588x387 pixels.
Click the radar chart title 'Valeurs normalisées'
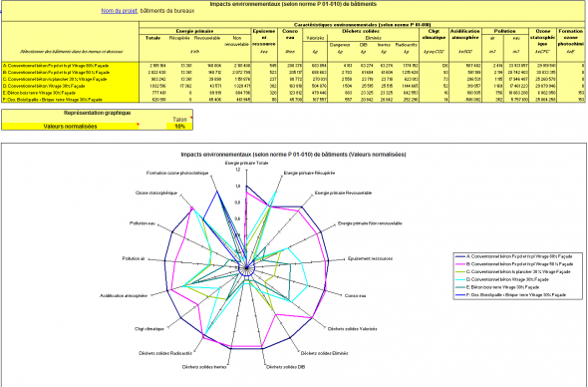click(293, 155)
